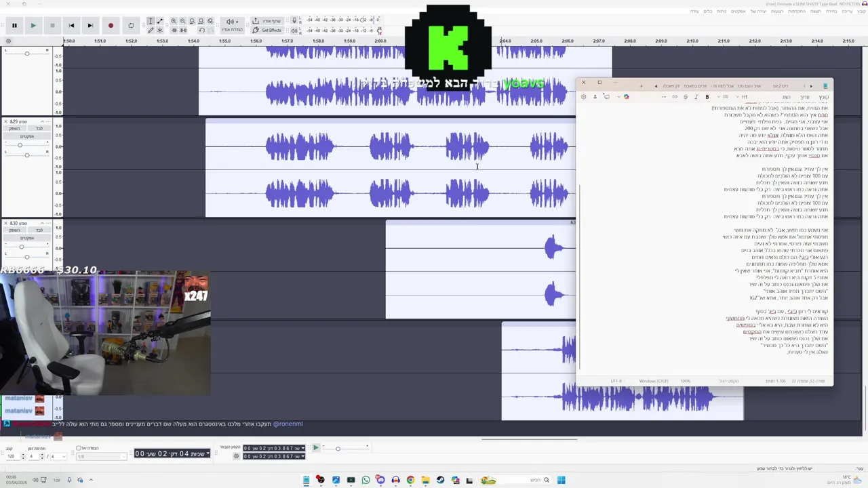868x488 pixels.
Task: Mute track שמע 30
Action: (15, 230)
